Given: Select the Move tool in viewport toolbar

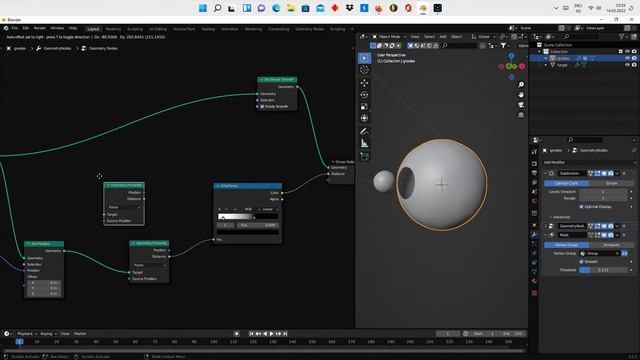Looking at the screenshot, I should pos(364,83).
